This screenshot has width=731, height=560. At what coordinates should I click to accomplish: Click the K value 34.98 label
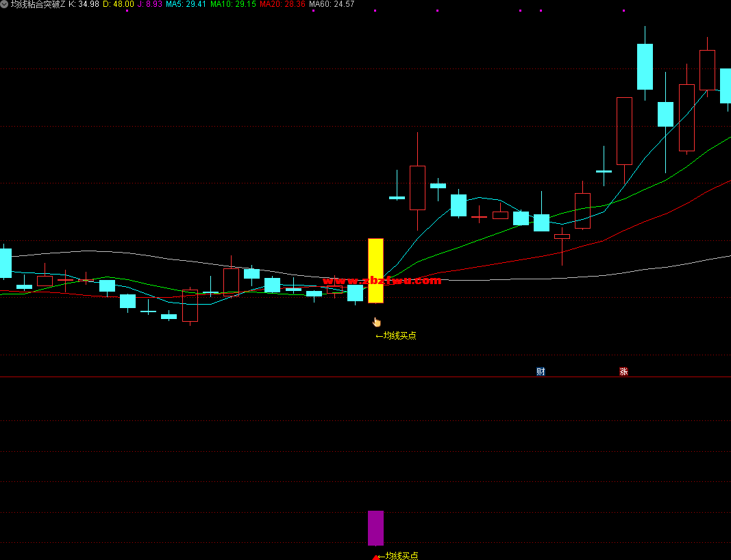84,4
